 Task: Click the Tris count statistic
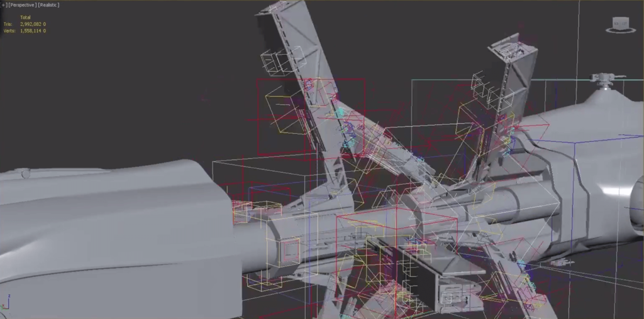click(x=33, y=24)
